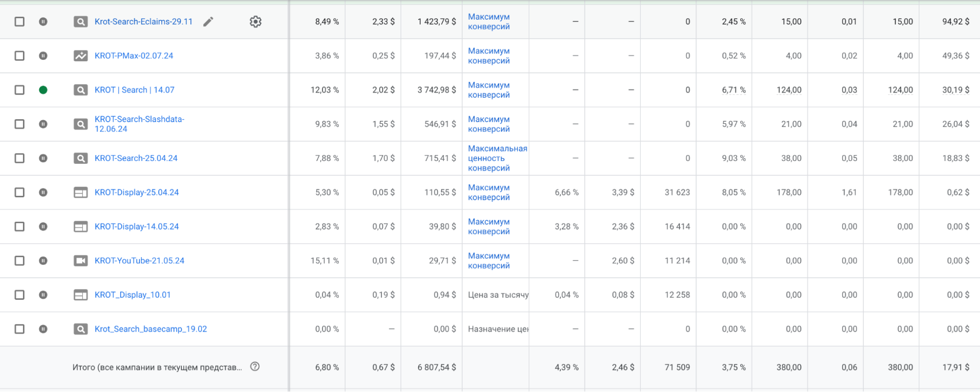Screen dimensions: 980x392
Task: Select the checkbox for Krot-Search-Eclaims-29.11
Action: pos(20,22)
